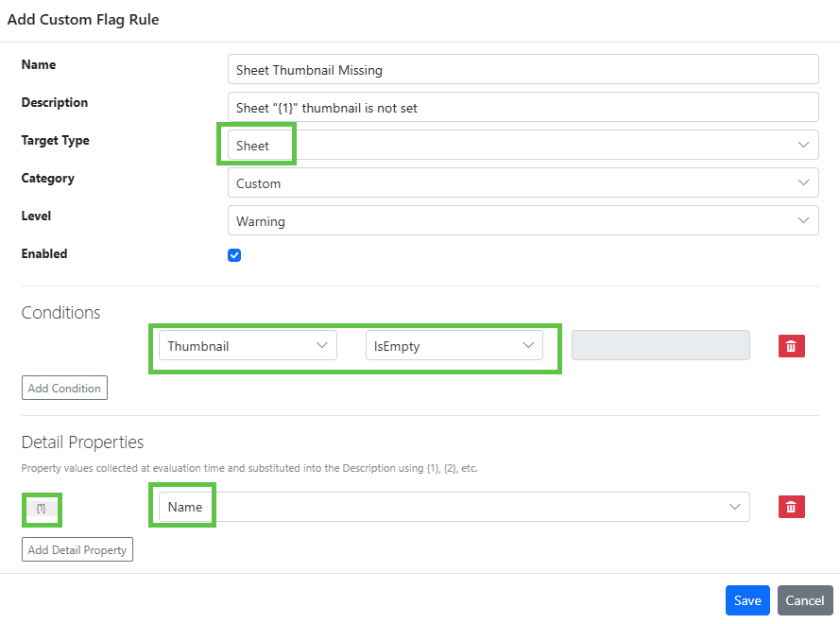Change the Thumbnail condition property dropdown
The image size is (840, 624).
248,346
